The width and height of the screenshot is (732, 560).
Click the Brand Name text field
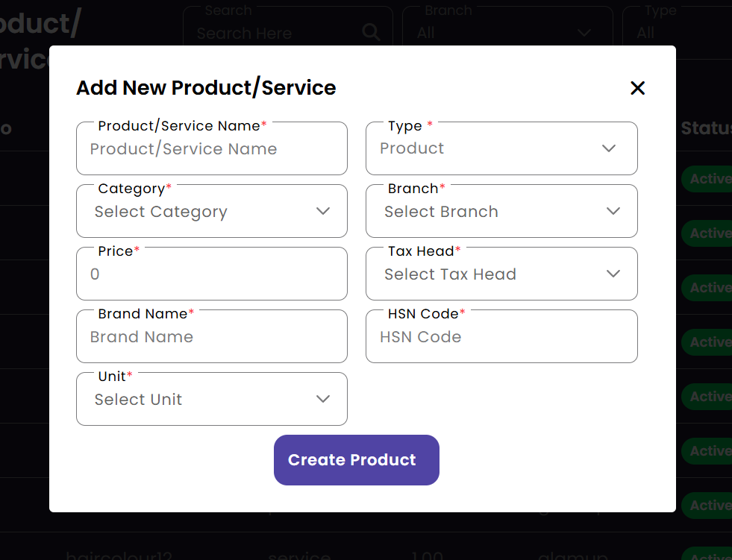coord(211,337)
